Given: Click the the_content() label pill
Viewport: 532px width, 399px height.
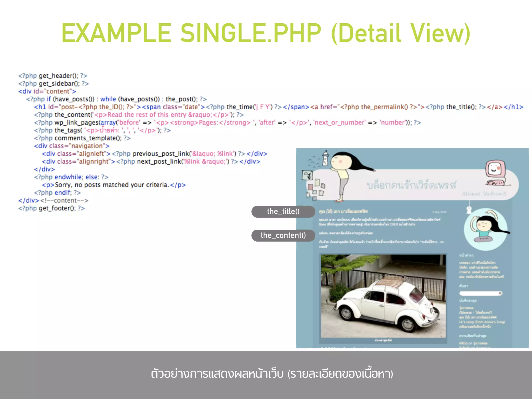Looking at the screenshot, I should (283, 235).
